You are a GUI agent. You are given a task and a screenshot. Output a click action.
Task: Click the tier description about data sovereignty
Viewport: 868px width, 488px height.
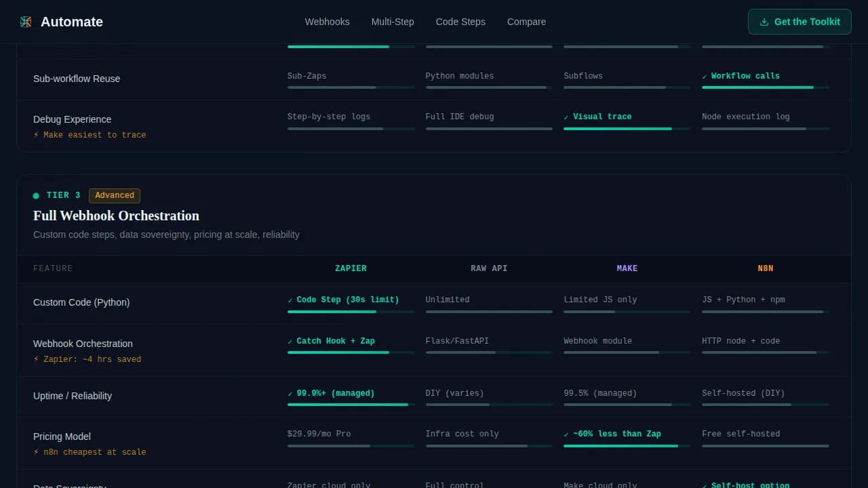(x=166, y=235)
